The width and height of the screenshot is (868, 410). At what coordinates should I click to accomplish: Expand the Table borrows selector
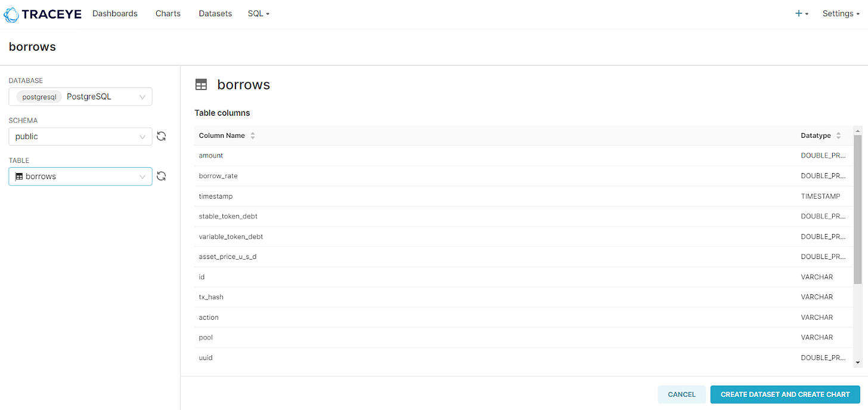click(x=80, y=177)
